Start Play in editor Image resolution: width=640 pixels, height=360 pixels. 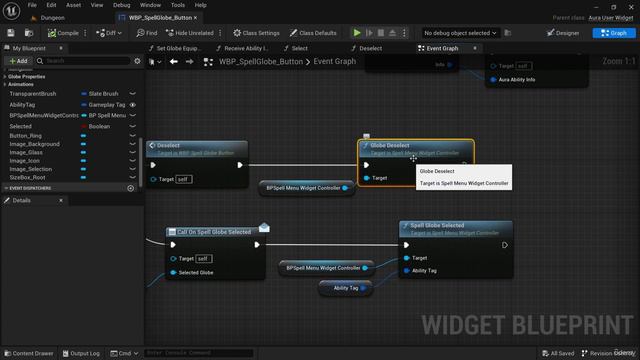click(x=357, y=33)
